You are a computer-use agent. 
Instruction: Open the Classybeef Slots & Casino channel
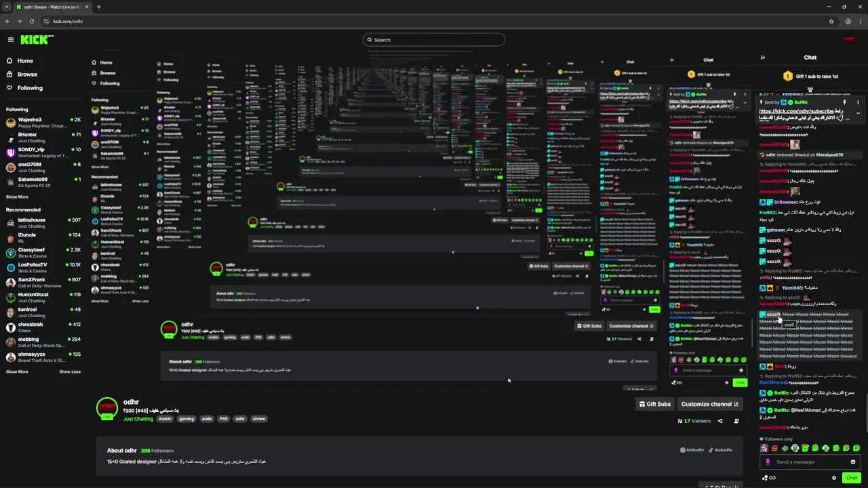43,253
